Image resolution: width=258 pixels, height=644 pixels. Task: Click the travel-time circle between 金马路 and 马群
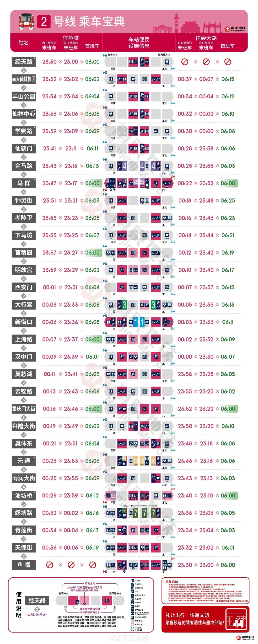coord(24,175)
